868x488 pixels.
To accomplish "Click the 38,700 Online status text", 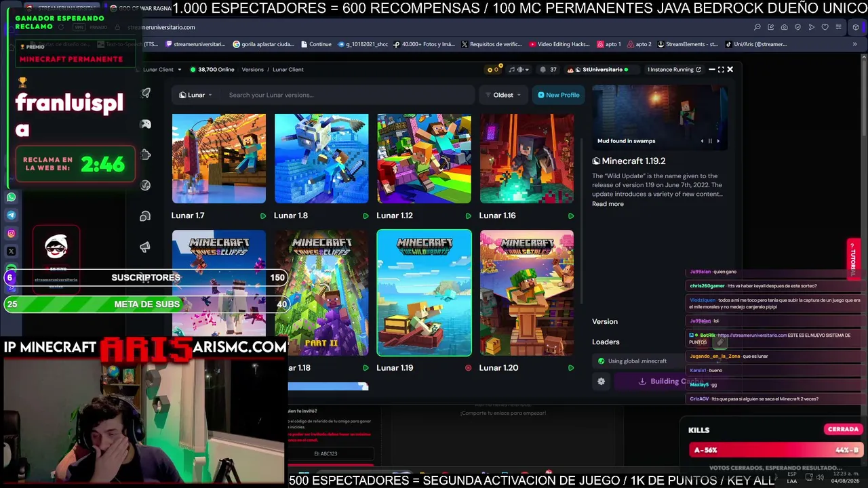I will [212, 69].
